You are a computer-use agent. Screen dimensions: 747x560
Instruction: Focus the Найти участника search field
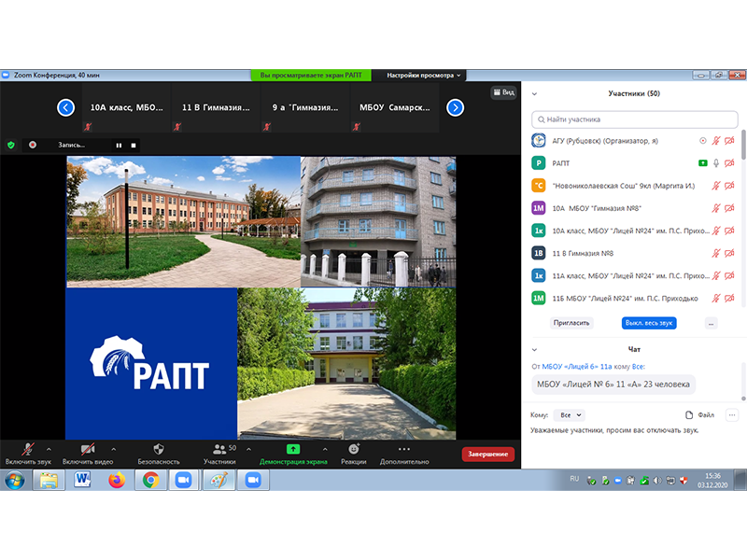tap(635, 119)
